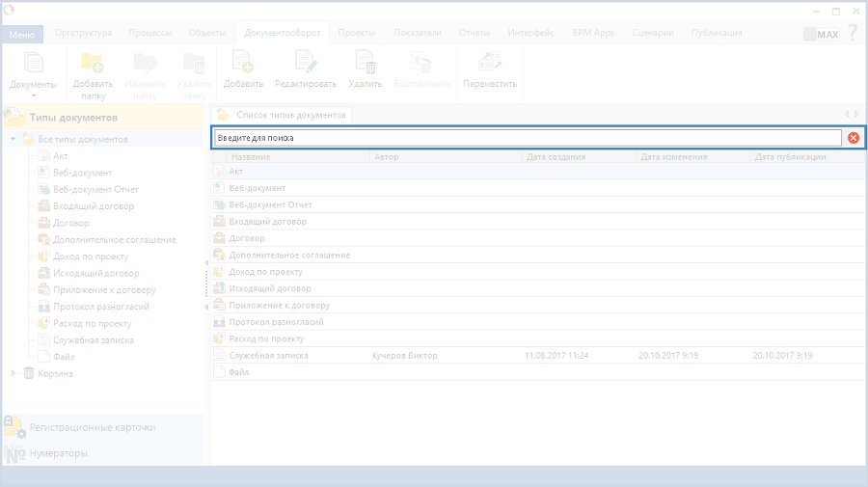This screenshot has height=487, width=868.
Task: Click the Add document toolbar icon
Action: tap(243, 64)
